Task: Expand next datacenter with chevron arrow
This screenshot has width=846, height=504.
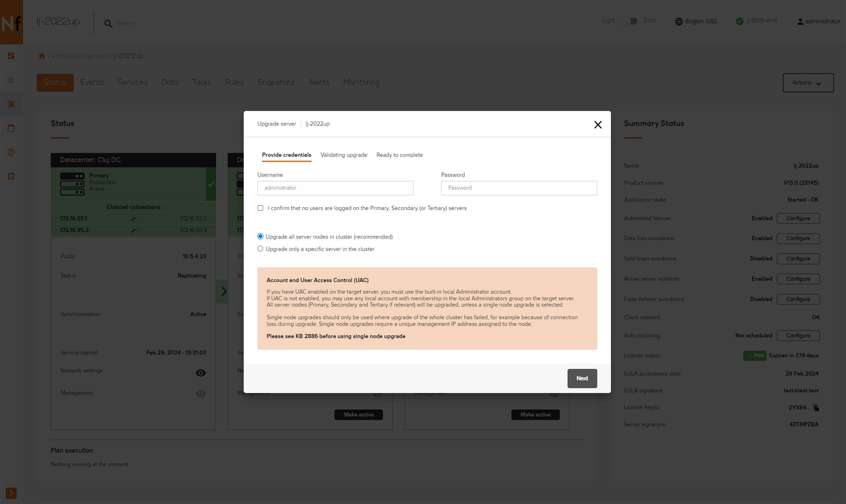Action: pos(224,291)
